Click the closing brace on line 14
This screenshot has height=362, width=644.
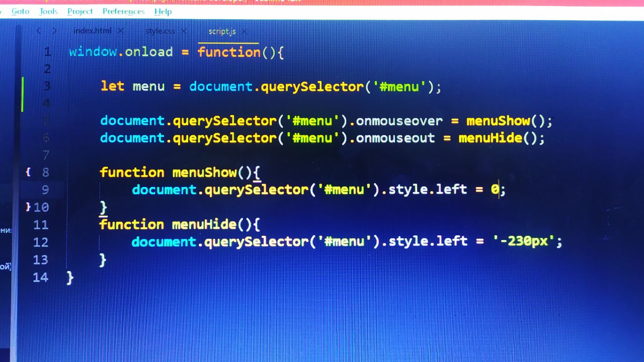click(70, 278)
